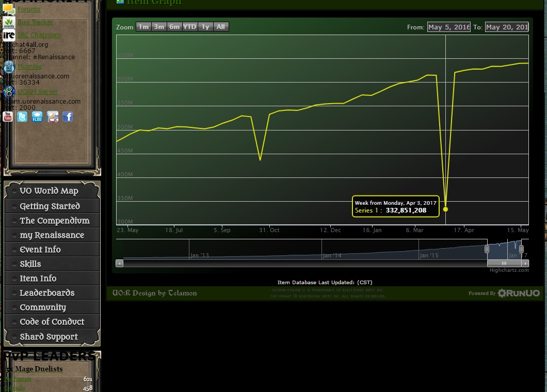Open the Event Info menu

click(x=52, y=249)
